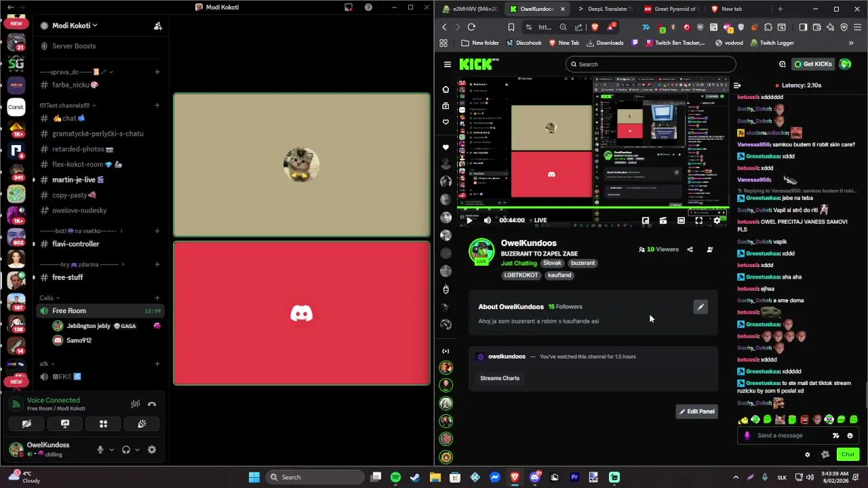Open Kick hamburger menu
This screenshot has width=868, height=488.
click(448, 64)
